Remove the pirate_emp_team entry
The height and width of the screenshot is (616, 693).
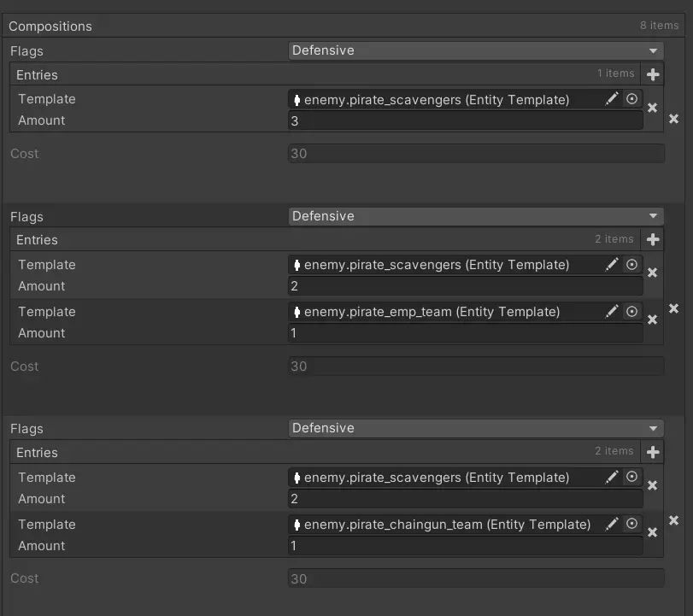(x=653, y=320)
